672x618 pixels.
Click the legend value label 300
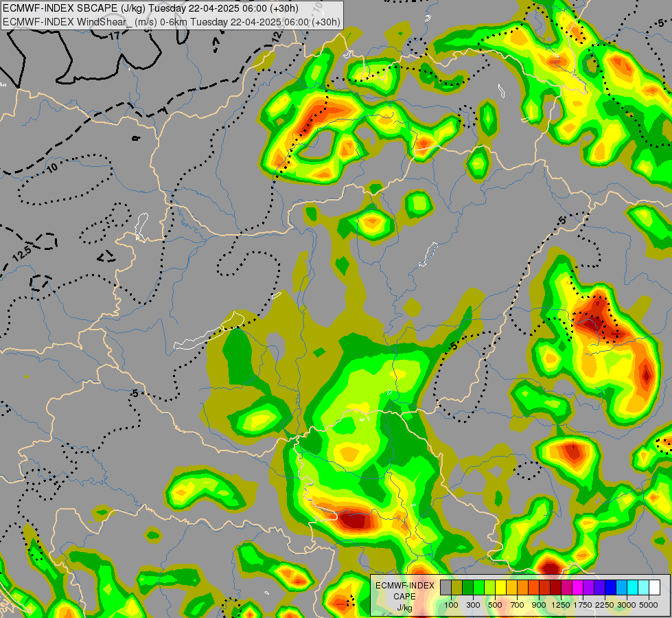473,605
